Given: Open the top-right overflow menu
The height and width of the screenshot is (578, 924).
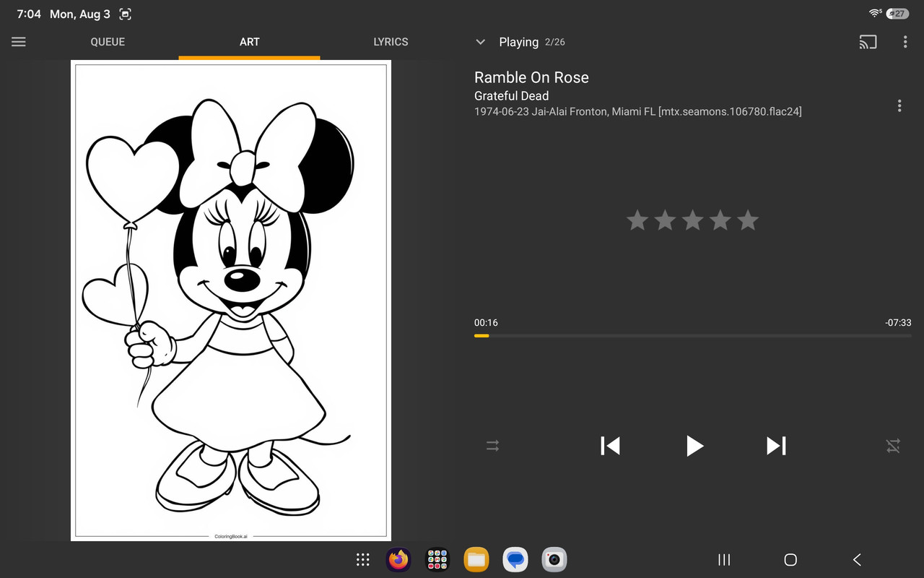Looking at the screenshot, I should click(x=905, y=42).
